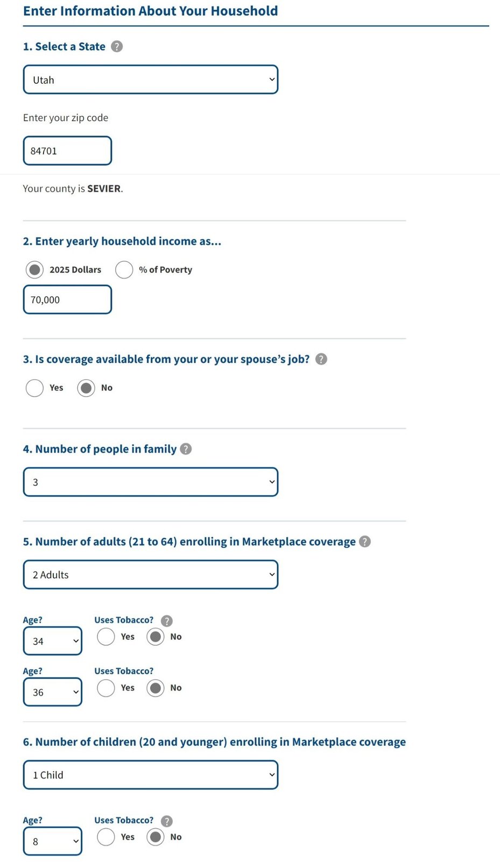Open the state dropdown showing Utah
The image size is (500, 868).
click(x=150, y=79)
